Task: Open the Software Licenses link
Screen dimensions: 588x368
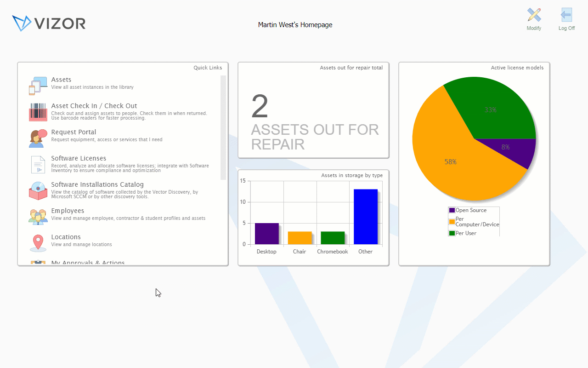Action: [79, 158]
